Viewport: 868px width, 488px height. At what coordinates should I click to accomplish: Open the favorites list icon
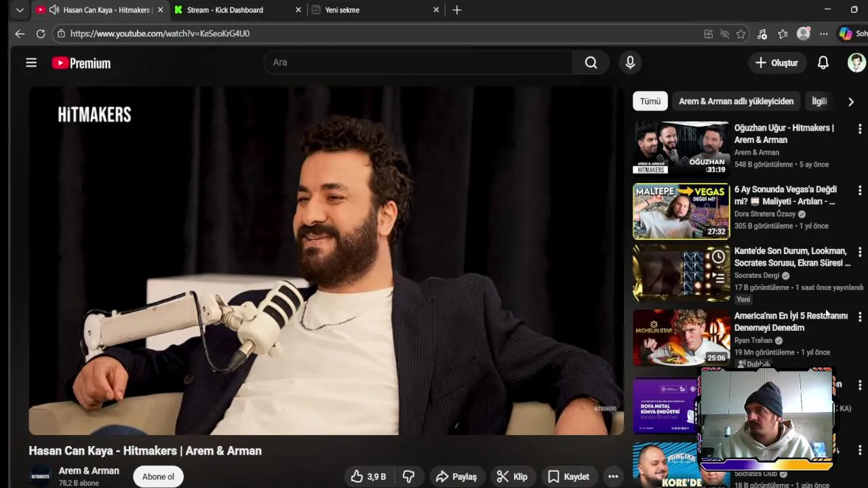click(783, 34)
